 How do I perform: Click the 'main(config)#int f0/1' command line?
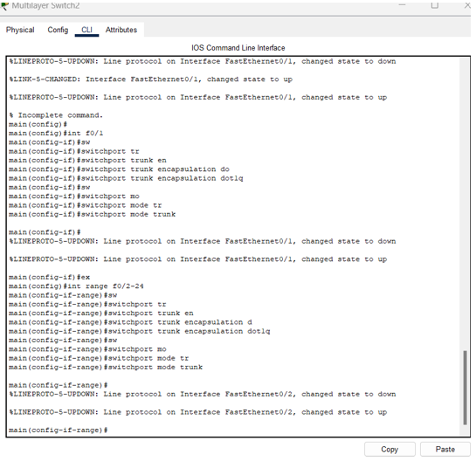coord(56,133)
